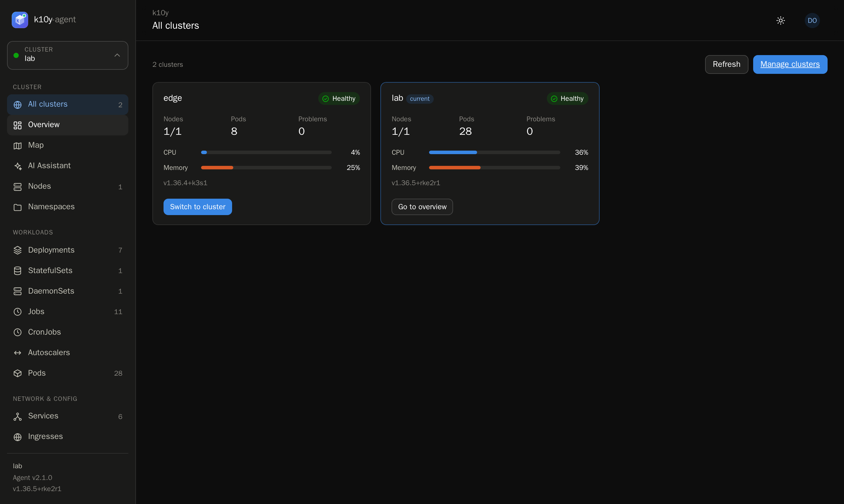
Task: Click the Nodes server icon
Action: click(18, 187)
